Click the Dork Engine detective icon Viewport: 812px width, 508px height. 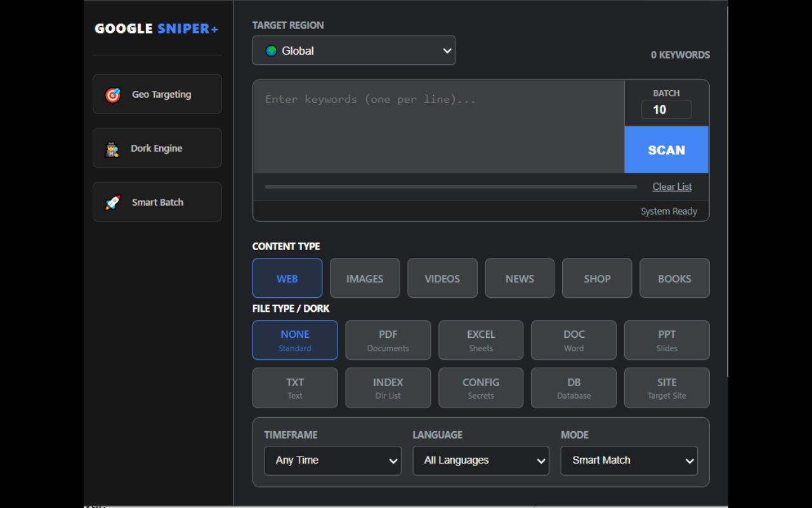click(x=112, y=149)
